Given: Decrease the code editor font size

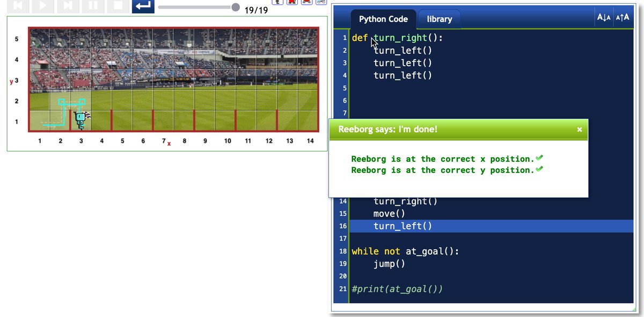Looking at the screenshot, I should [603, 17].
